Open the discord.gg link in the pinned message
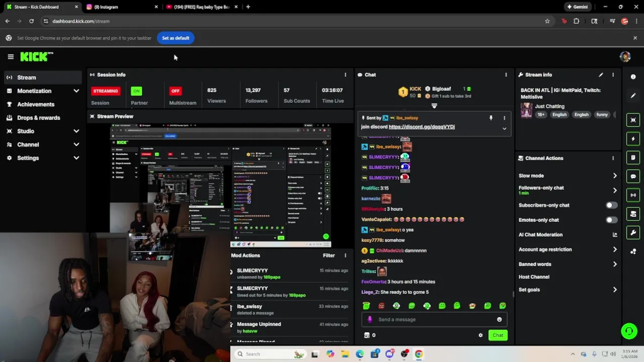 422,127
